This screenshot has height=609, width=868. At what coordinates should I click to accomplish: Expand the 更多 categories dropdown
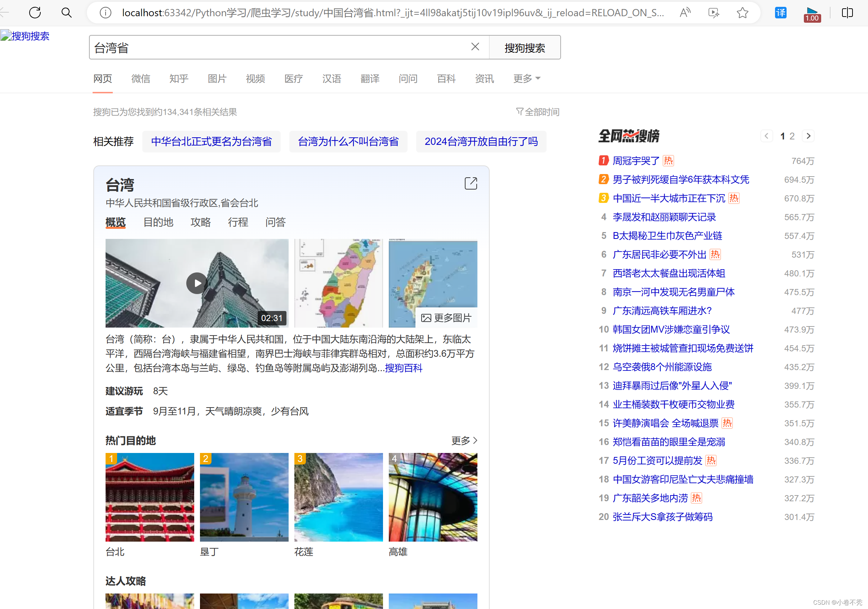(x=527, y=79)
